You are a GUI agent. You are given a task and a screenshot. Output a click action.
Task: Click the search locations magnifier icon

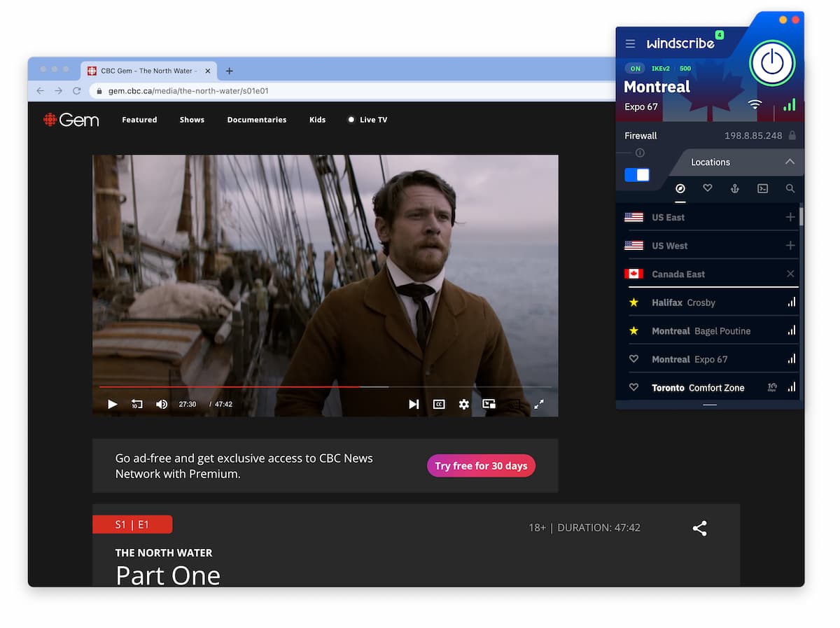(790, 188)
